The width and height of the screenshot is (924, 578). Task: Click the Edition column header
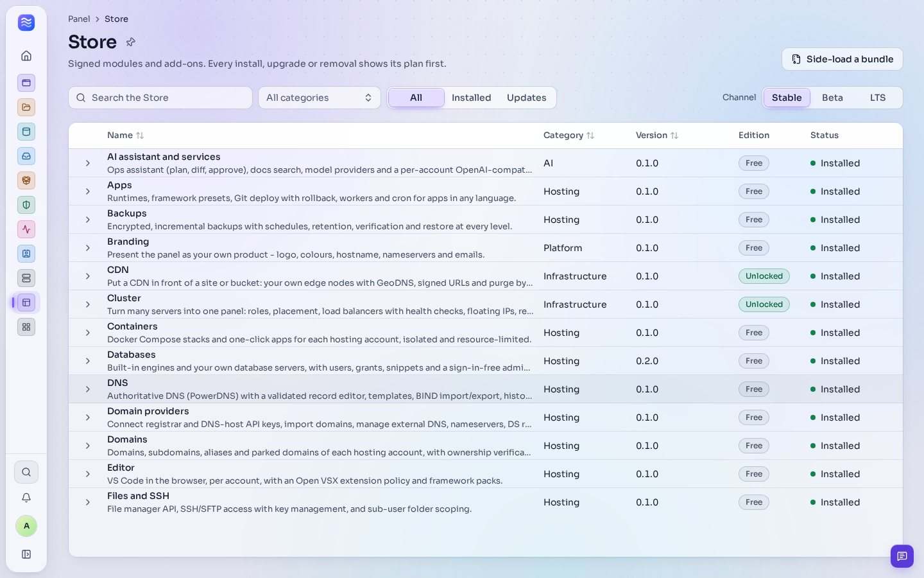click(x=754, y=136)
